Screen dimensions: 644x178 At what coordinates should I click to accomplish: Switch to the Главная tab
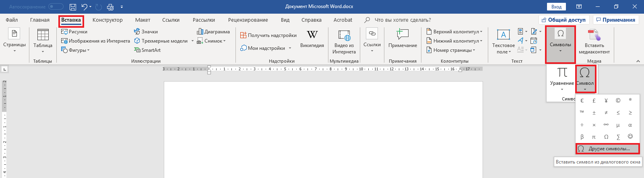[40, 20]
